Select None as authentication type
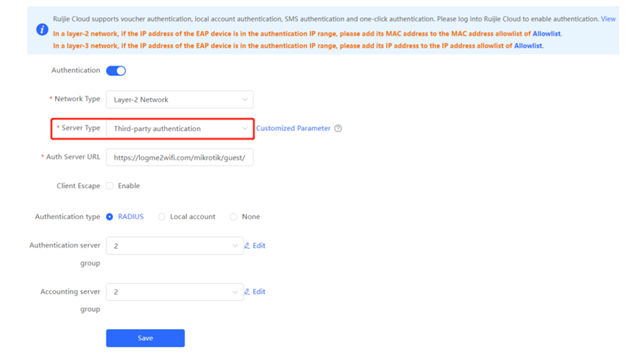Image resolution: width=625 pixels, height=364 pixels. point(233,216)
